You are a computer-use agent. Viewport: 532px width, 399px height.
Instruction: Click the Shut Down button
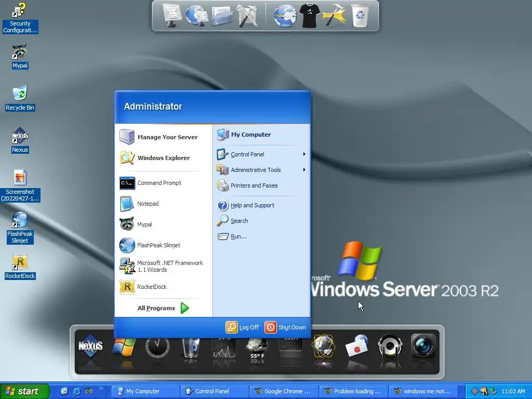(x=285, y=327)
